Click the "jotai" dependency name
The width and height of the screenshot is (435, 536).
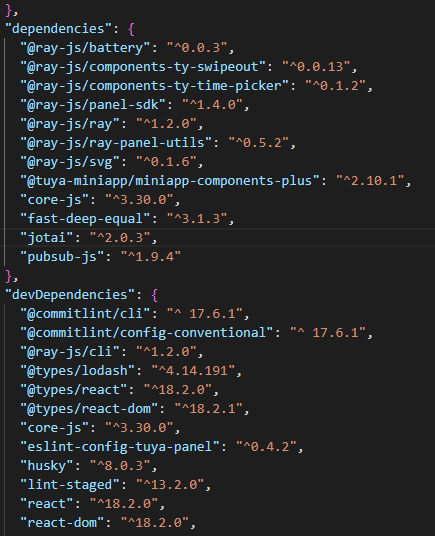[x=47, y=238]
